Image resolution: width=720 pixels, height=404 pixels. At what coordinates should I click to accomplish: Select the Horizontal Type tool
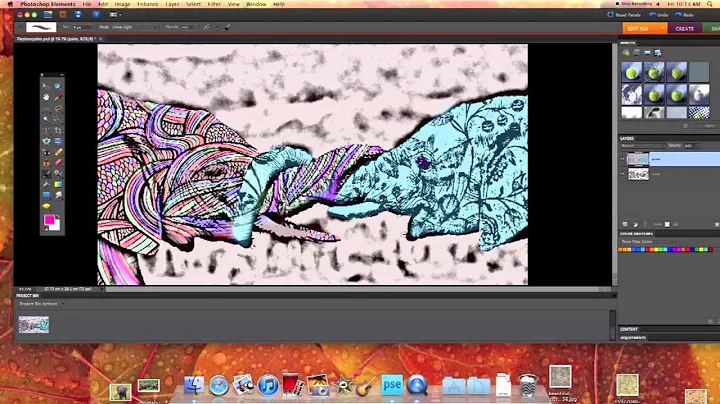point(46,130)
